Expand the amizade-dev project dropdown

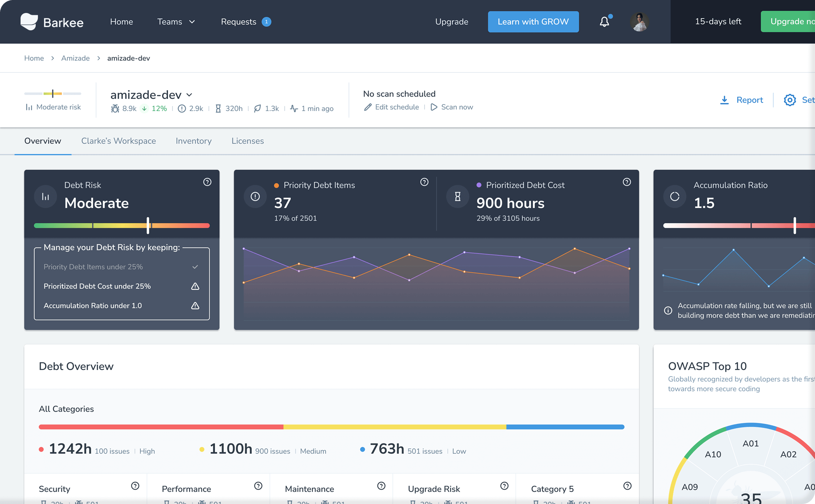coord(189,95)
